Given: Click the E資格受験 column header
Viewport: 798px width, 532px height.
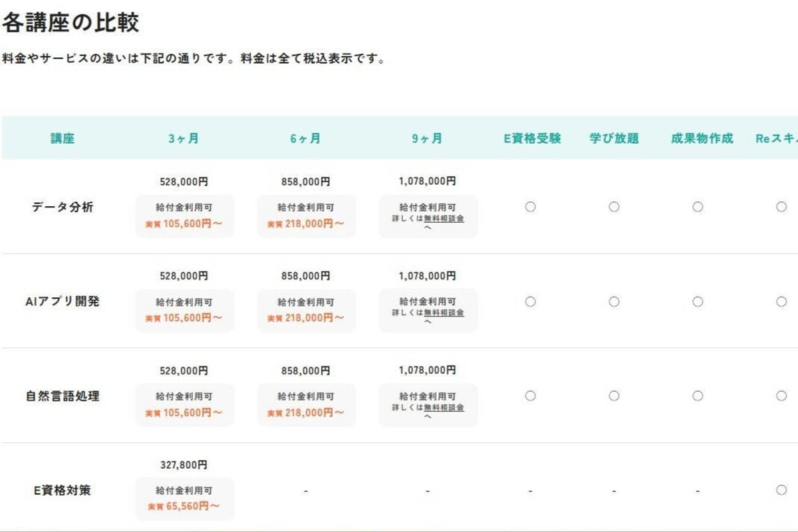Looking at the screenshot, I should pos(532,138).
